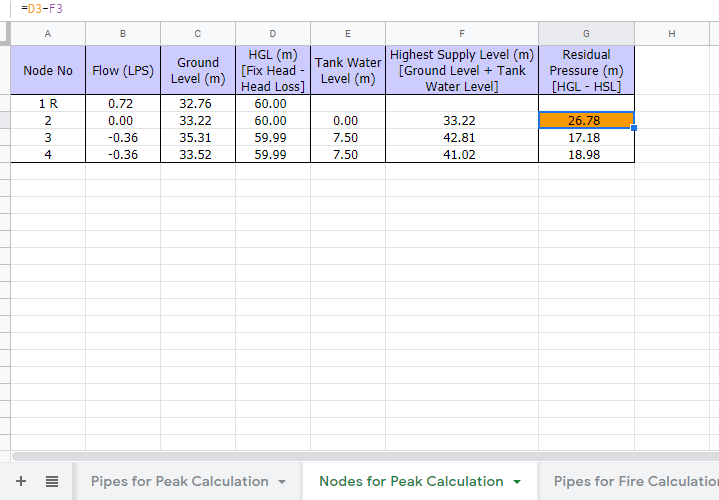719x500 pixels.
Task: Click the Residual Pressure (m) header cell
Action: pos(586,70)
